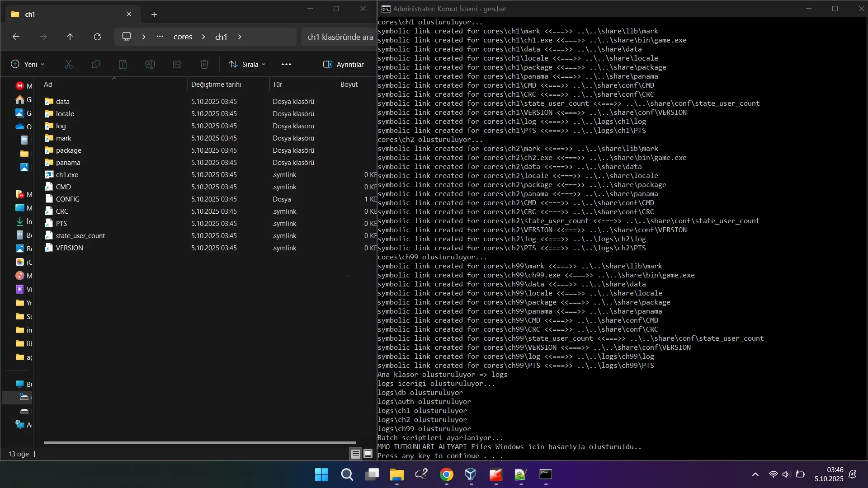This screenshot has height=488, width=868.
Task: Click the Paste clipboard icon
Action: (x=123, y=64)
